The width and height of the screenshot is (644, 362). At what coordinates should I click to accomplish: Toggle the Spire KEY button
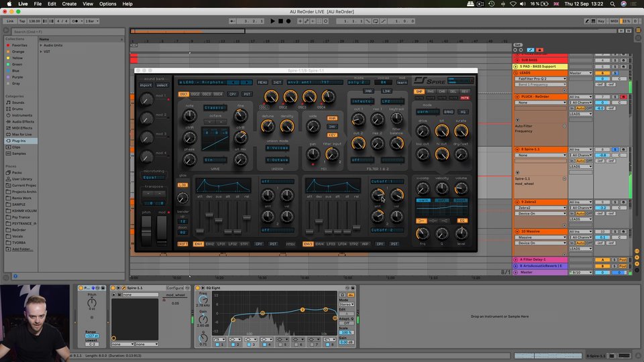(332, 135)
